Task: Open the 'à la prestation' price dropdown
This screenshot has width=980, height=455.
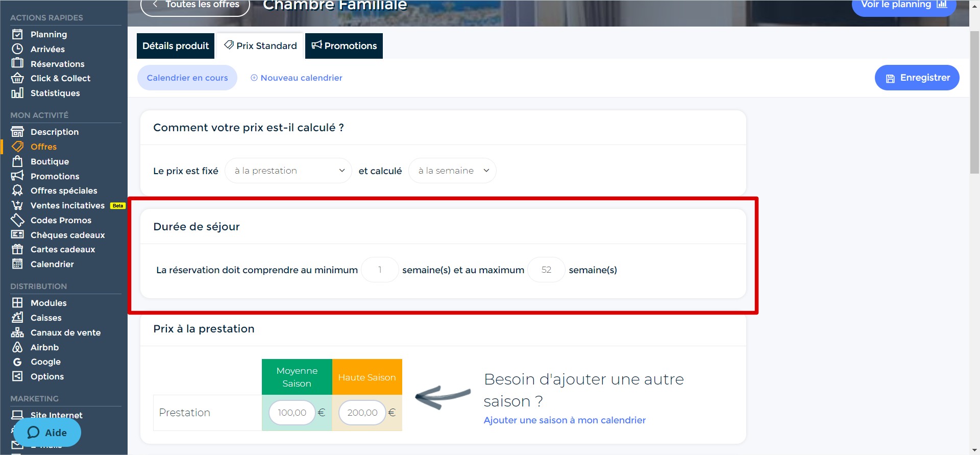Action: tap(288, 171)
